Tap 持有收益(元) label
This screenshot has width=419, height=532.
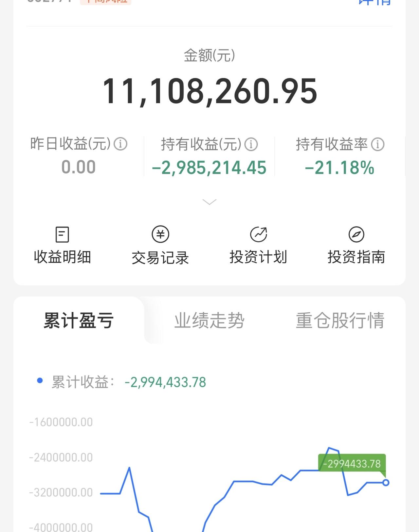click(201, 144)
